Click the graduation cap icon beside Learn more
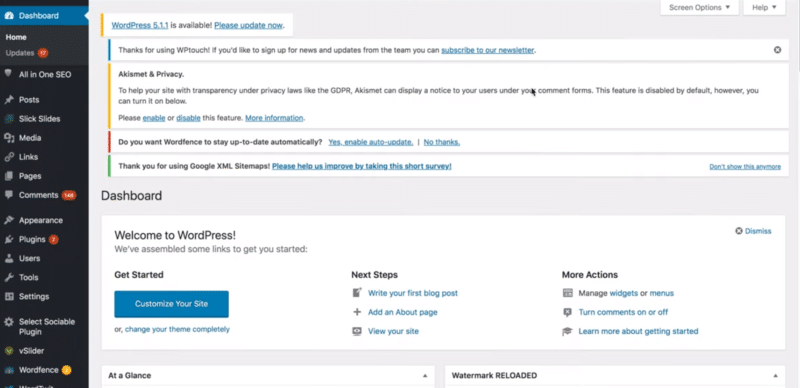 tap(567, 331)
